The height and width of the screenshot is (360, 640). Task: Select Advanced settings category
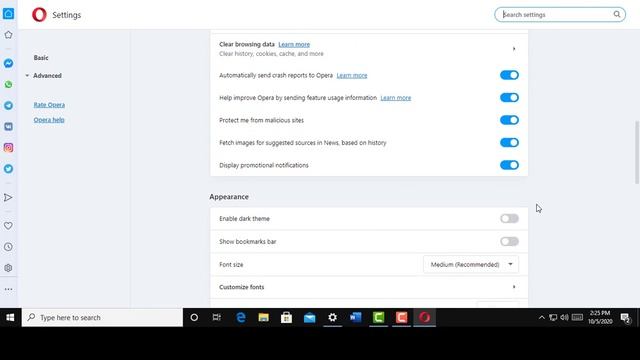click(47, 76)
